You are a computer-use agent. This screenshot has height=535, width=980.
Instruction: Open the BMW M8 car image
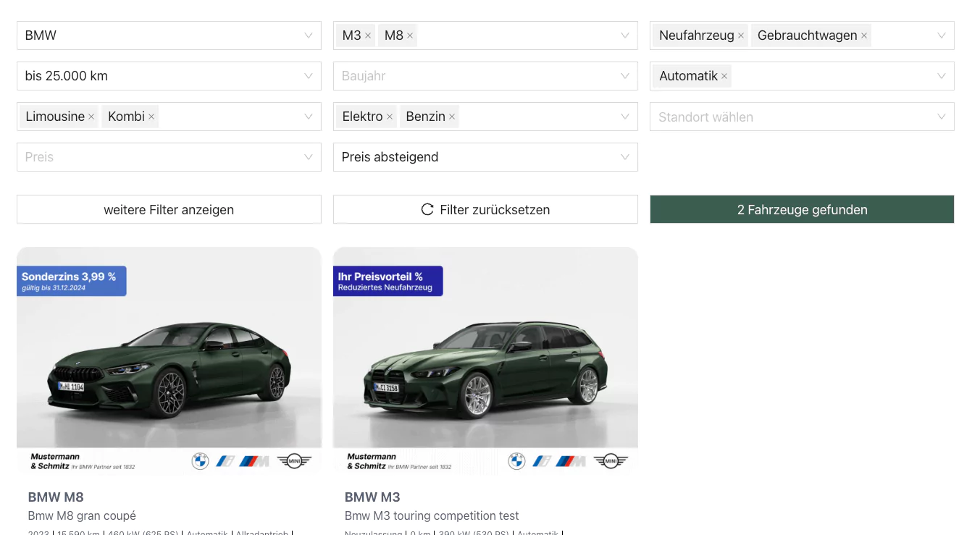click(168, 361)
